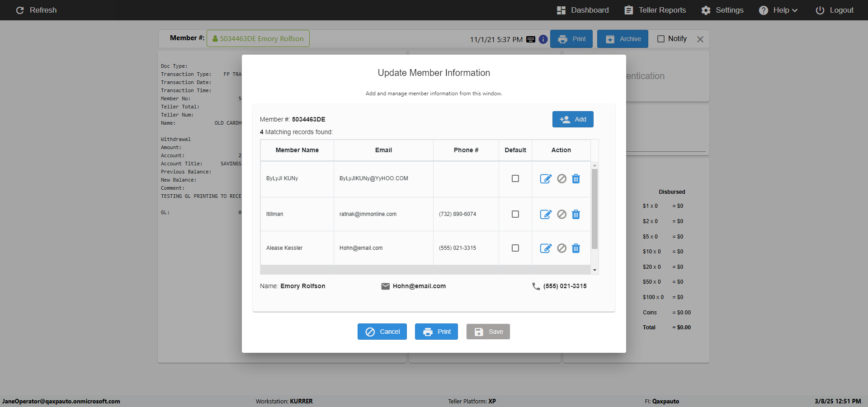This screenshot has height=407, width=868.
Task: Open the Dashboard page
Action: (583, 10)
